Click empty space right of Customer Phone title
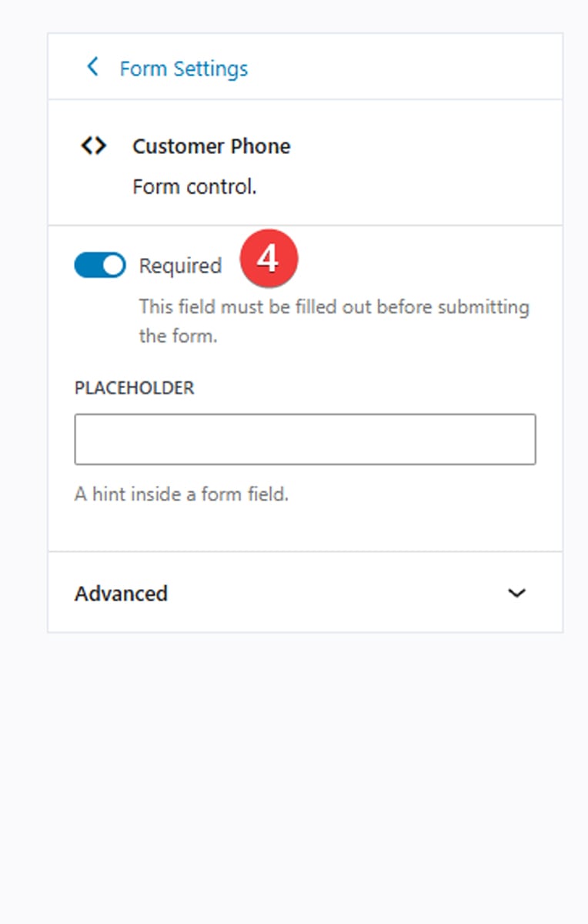 click(x=423, y=146)
